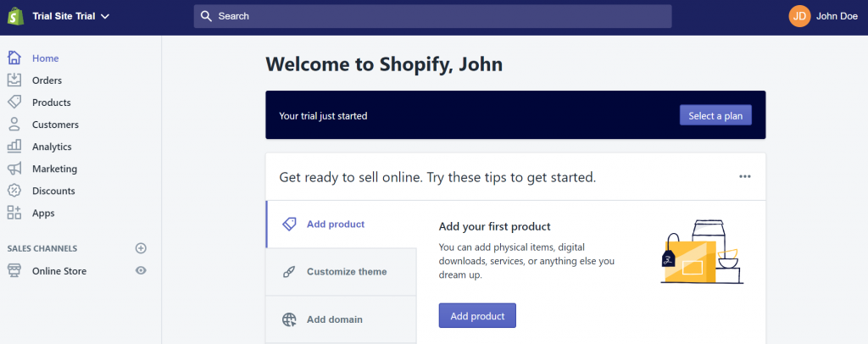The width and height of the screenshot is (868, 344).
Task: Add a sales channel with plus icon
Action: point(142,248)
